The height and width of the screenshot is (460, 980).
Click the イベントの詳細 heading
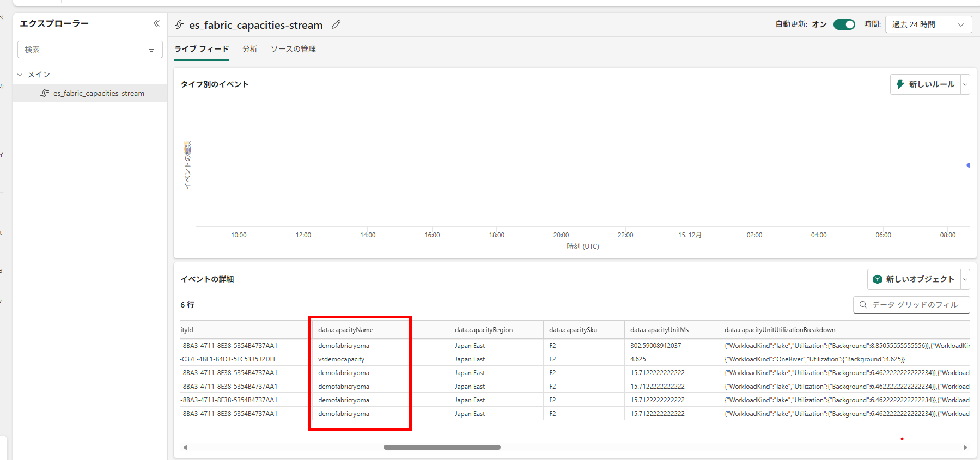pyautogui.click(x=207, y=279)
